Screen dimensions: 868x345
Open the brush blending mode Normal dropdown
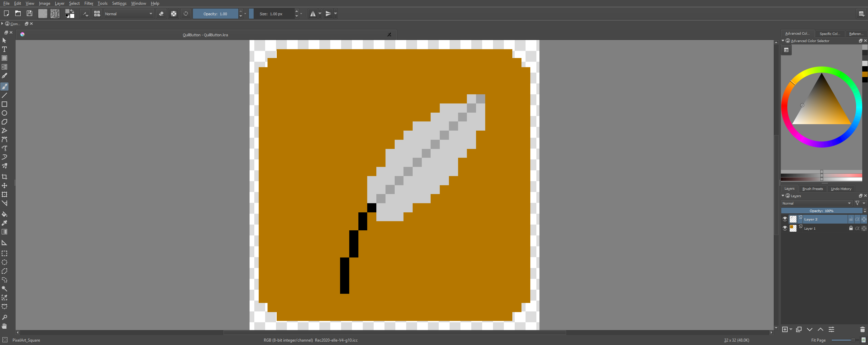coord(129,14)
